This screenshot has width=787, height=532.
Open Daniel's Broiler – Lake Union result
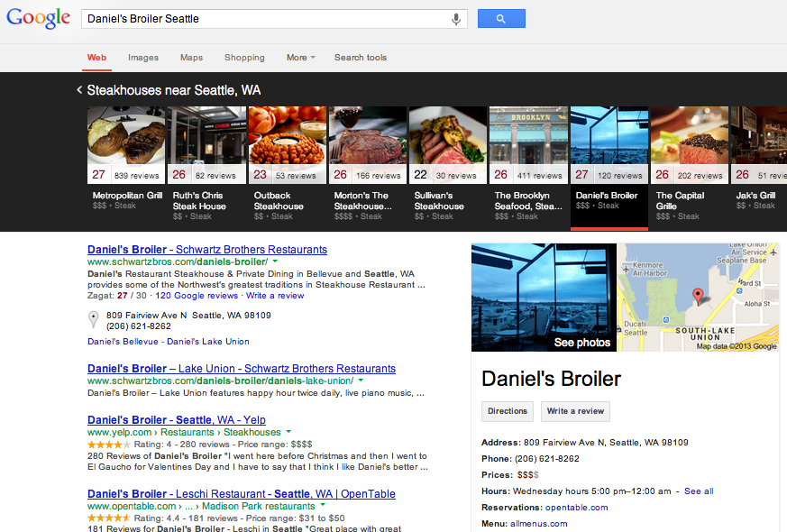tap(242, 369)
